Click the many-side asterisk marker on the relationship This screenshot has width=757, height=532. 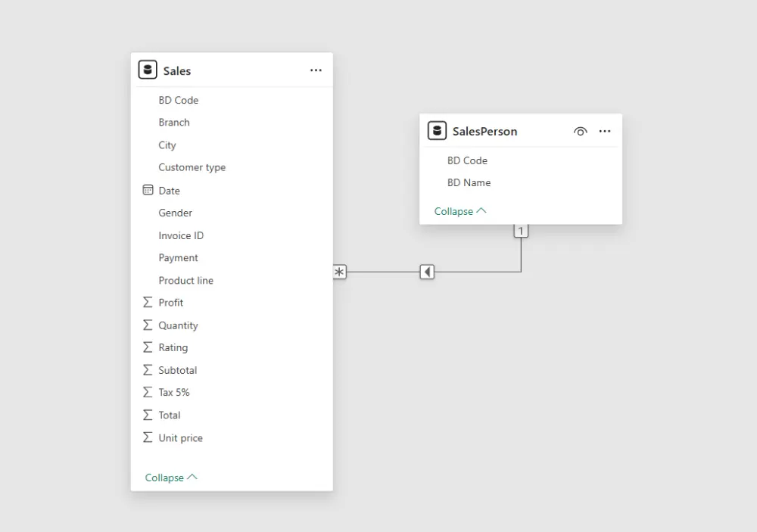click(340, 272)
